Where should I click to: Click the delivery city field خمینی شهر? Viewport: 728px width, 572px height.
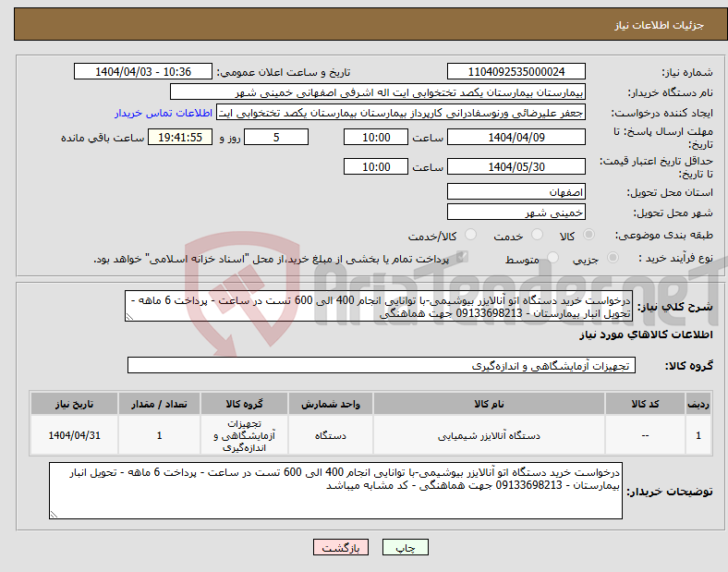[x=516, y=213]
